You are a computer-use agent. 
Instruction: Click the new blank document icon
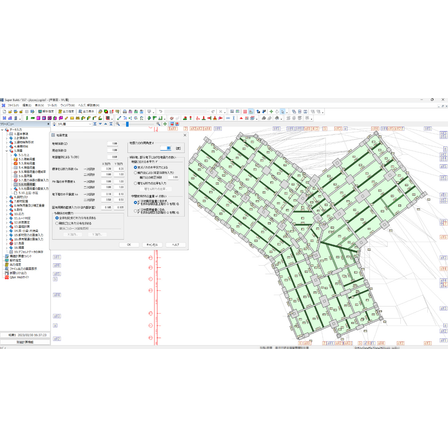click(5, 112)
